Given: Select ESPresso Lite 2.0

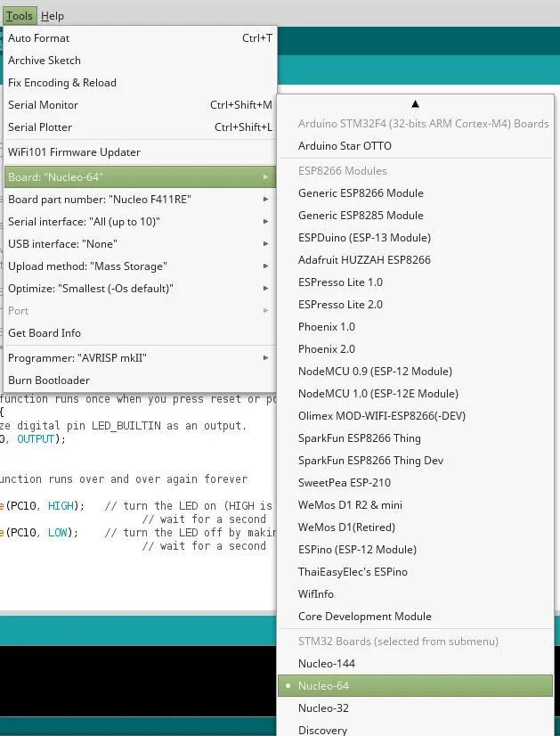Looking at the screenshot, I should 416,305.
